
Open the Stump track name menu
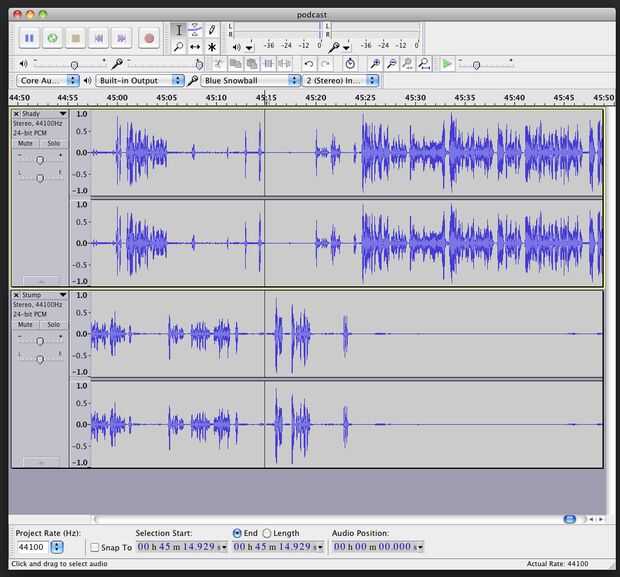tap(62, 296)
